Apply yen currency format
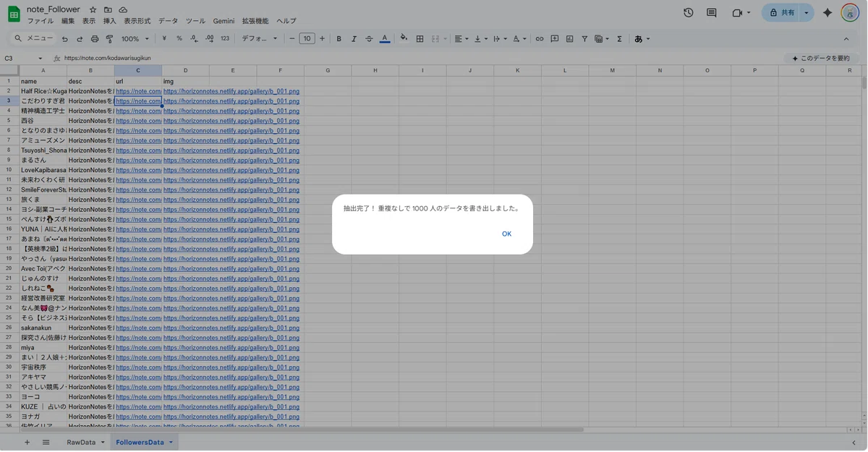 (164, 39)
